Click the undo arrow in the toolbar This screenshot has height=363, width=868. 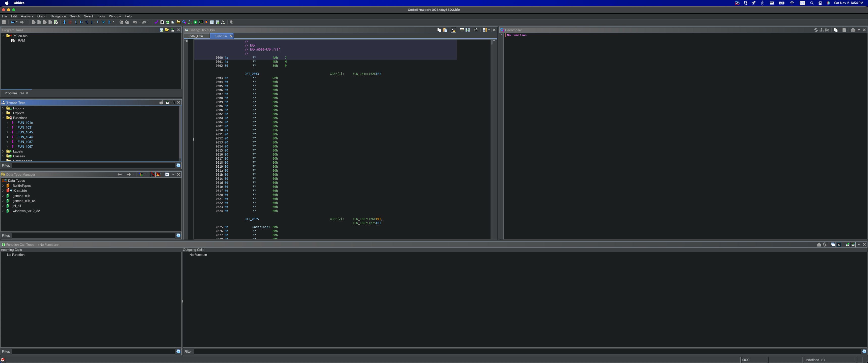(x=135, y=22)
